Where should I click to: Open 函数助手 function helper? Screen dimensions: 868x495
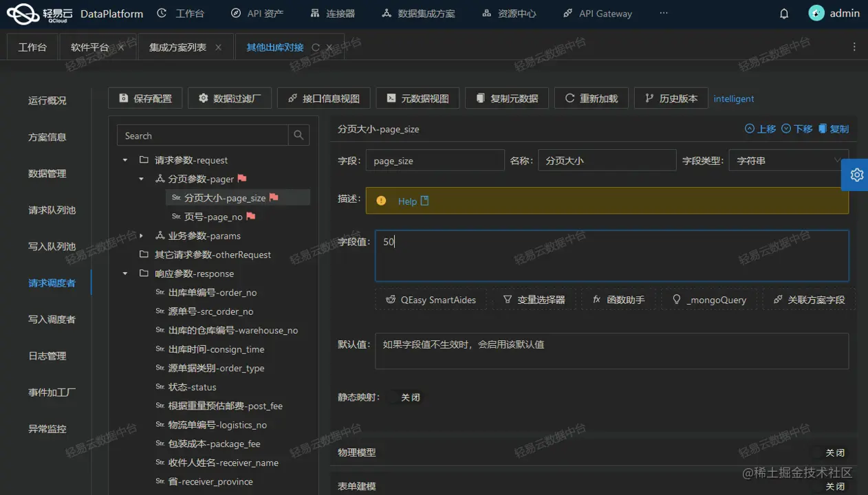[618, 299]
